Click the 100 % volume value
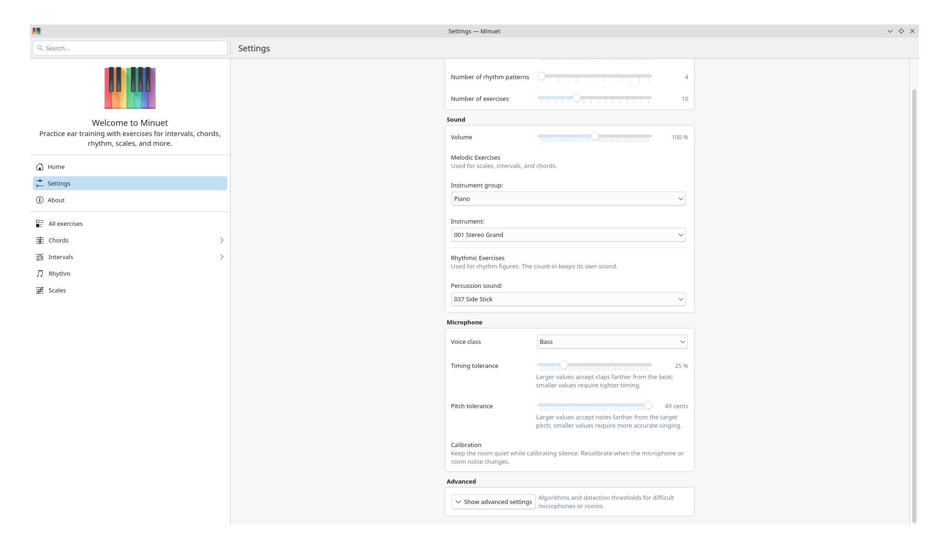This screenshot has height=560, width=949. point(680,137)
